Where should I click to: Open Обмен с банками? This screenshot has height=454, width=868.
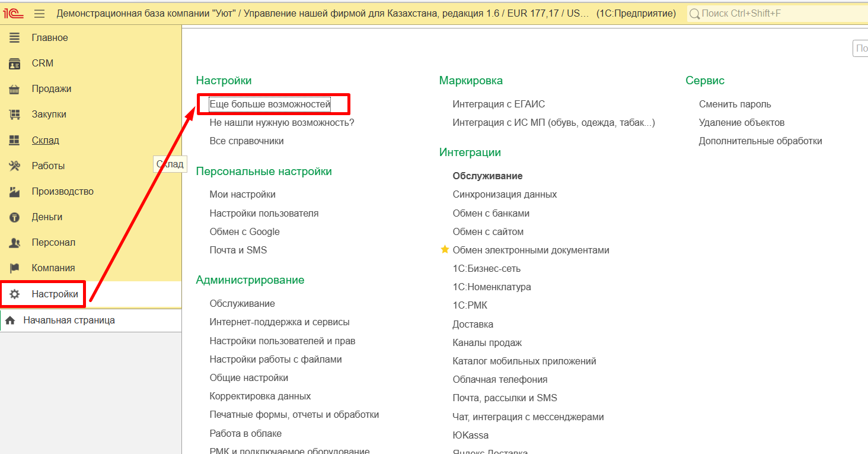click(491, 213)
